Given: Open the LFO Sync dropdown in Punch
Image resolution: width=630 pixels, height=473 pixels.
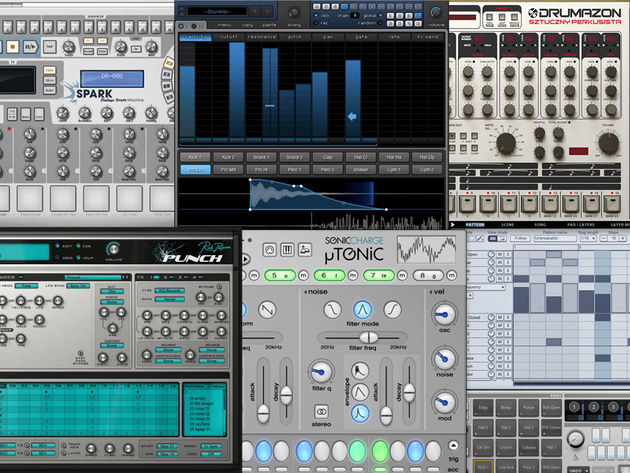Looking at the screenshot, I should [x=78, y=286].
